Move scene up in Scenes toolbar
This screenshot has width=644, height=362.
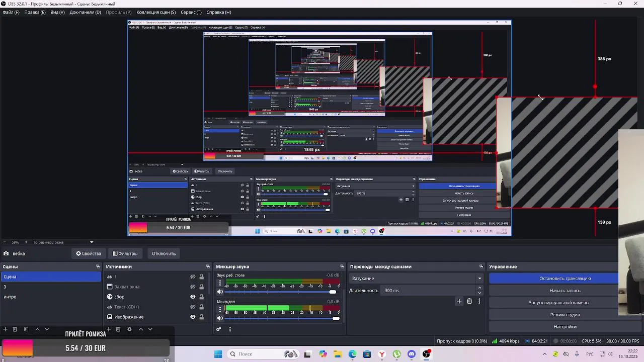(x=37, y=329)
